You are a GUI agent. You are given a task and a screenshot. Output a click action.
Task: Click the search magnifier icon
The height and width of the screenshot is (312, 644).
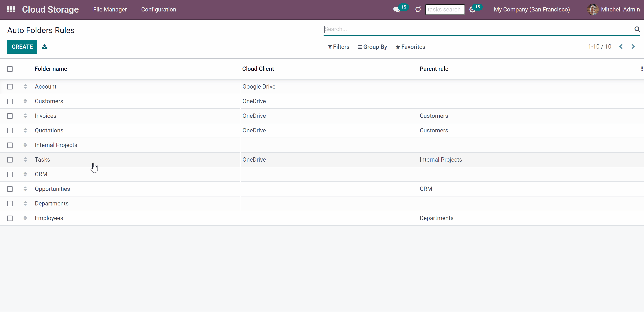[637, 29]
